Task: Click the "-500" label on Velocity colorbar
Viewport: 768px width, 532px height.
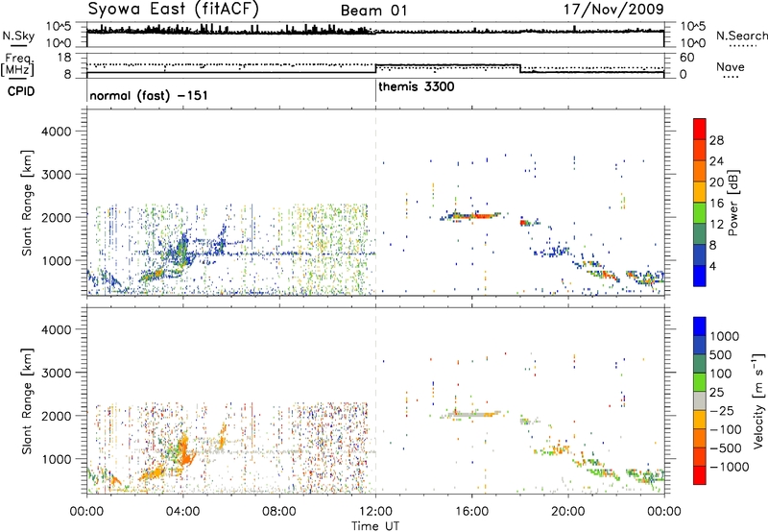Action: [x=726, y=448]
